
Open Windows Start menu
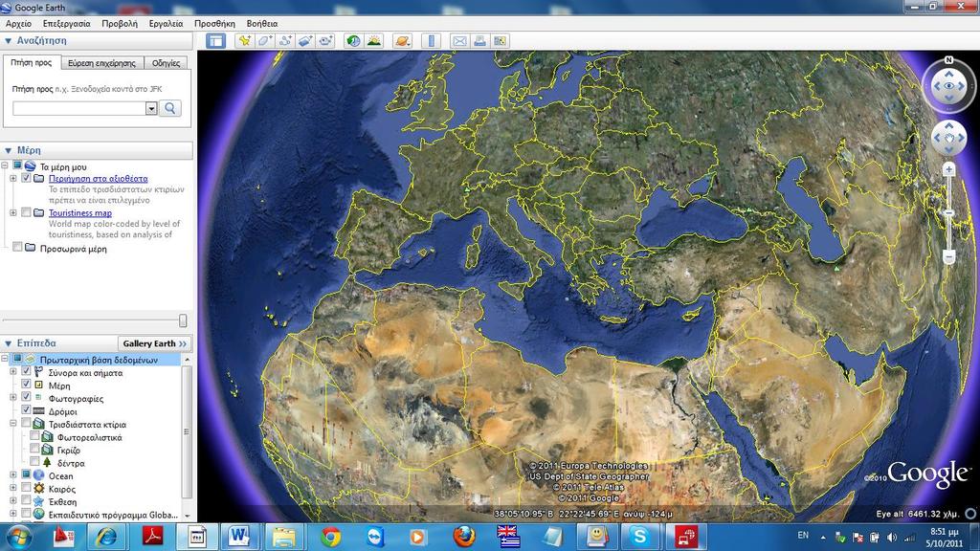point(19,538)
